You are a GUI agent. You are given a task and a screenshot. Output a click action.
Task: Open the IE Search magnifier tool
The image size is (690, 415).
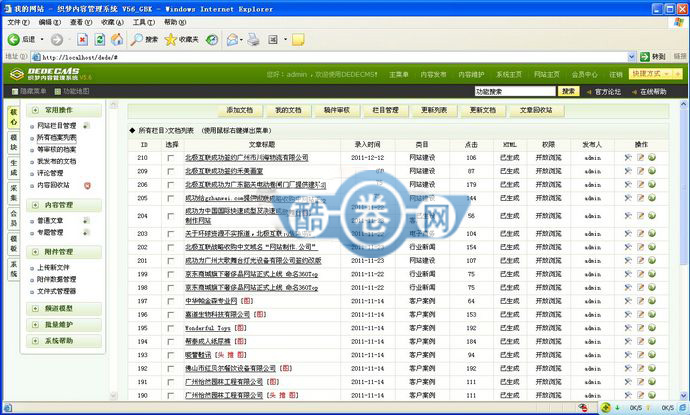tap(137, 40)
